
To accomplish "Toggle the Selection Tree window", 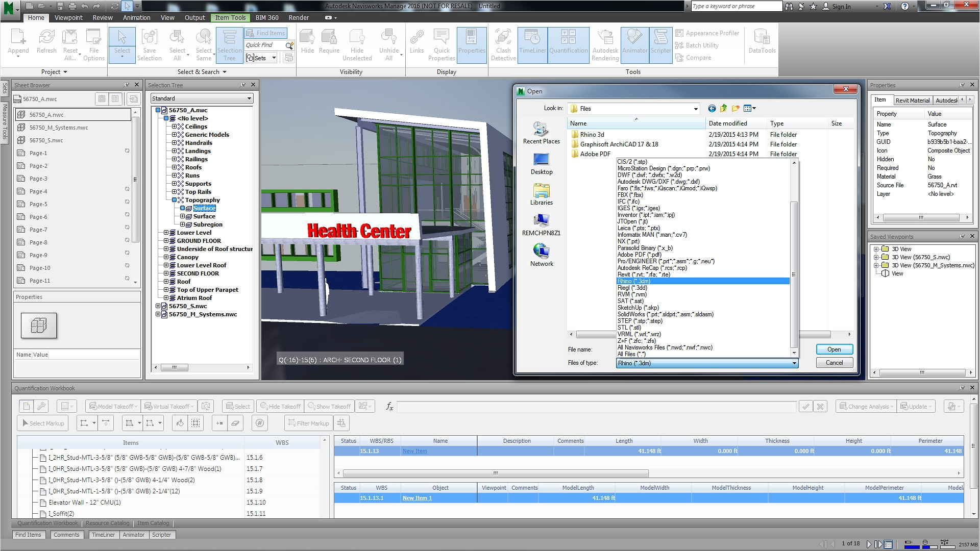I will (229, 45).
